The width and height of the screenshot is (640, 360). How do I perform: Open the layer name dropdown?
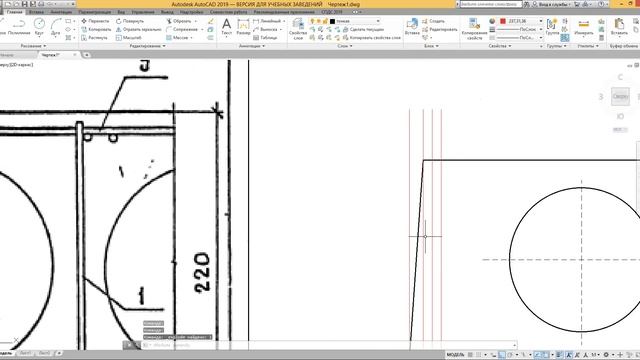tap(378, 21)
